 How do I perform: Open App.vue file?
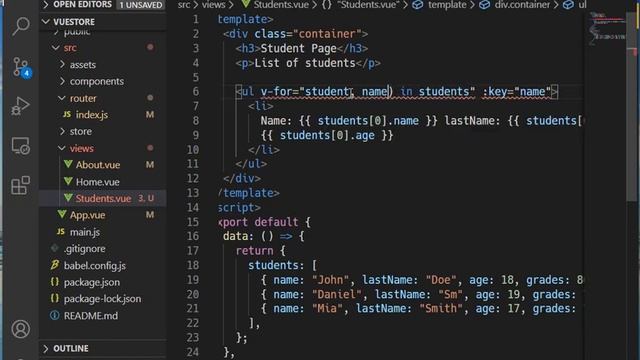[87, 215]
